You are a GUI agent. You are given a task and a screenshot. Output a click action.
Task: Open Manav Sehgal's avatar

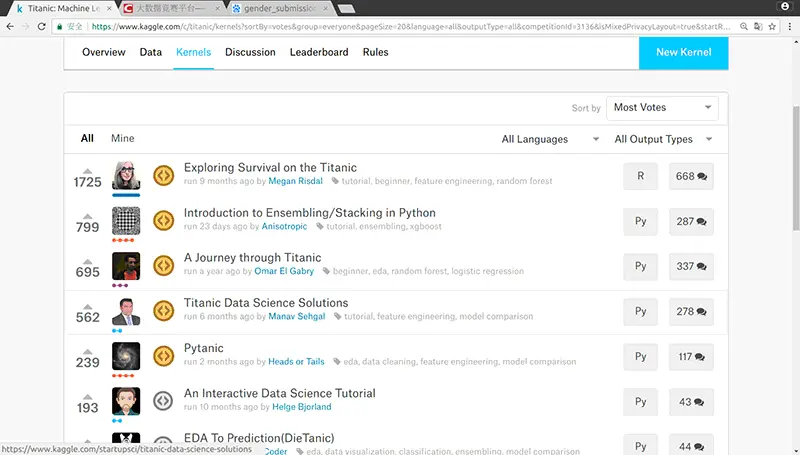(x=126, y=311)
